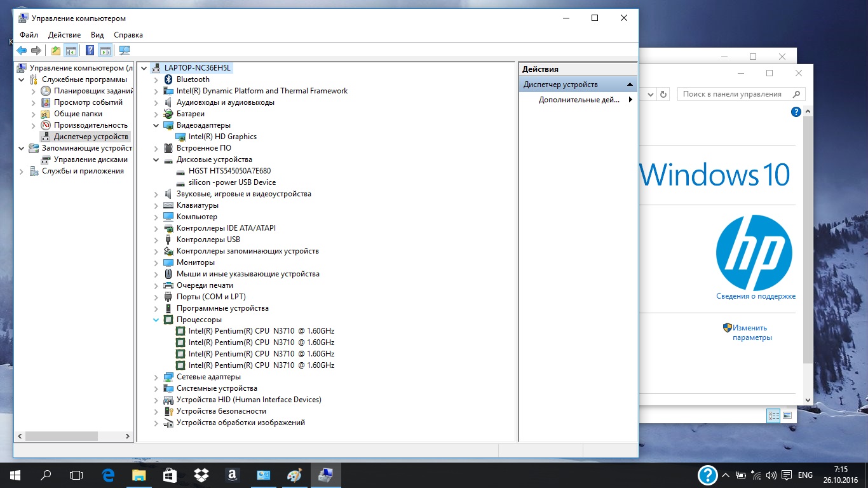Open the Действие menu
Viewport: 868px width, 488px height.
(64, 35)
